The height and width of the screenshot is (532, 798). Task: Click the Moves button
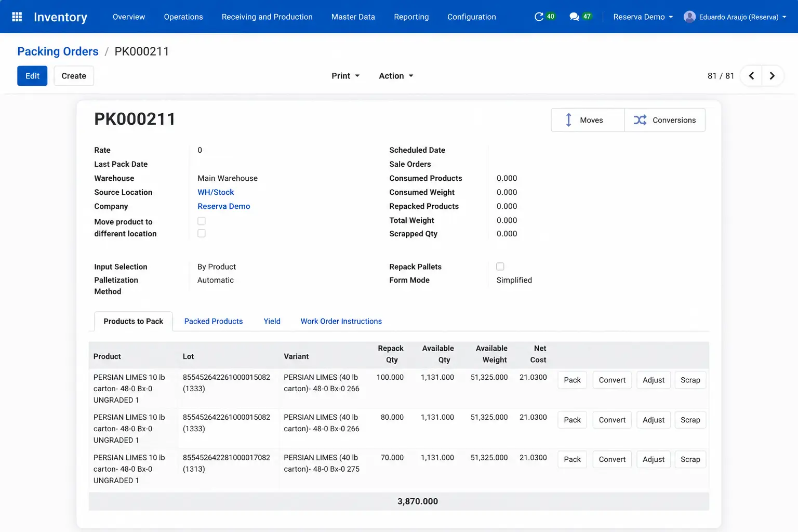(x=588, y=120)
